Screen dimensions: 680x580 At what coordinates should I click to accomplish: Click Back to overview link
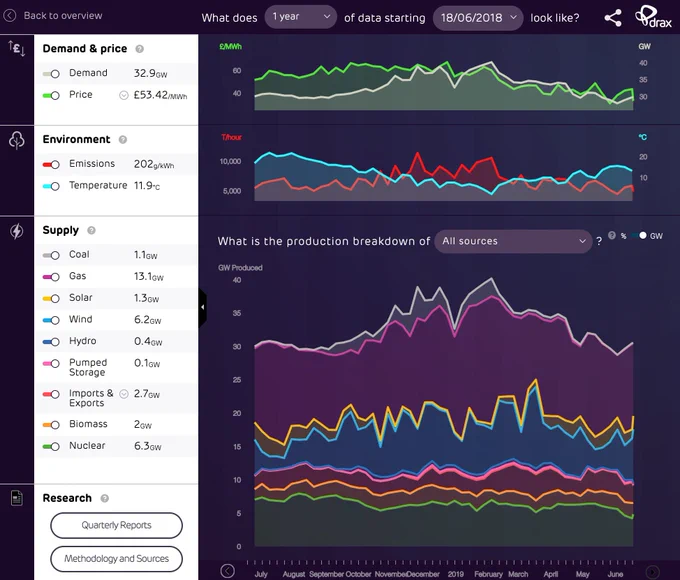63,16
